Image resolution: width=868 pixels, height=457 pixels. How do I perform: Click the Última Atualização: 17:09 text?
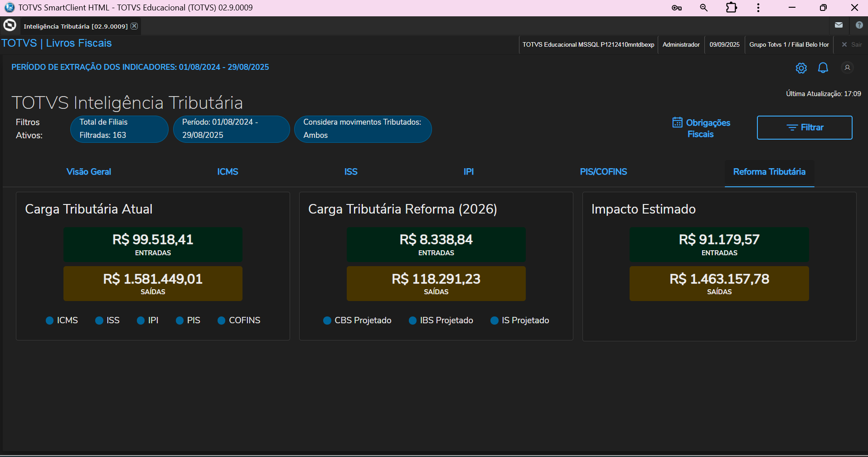[x=824, y=94]
